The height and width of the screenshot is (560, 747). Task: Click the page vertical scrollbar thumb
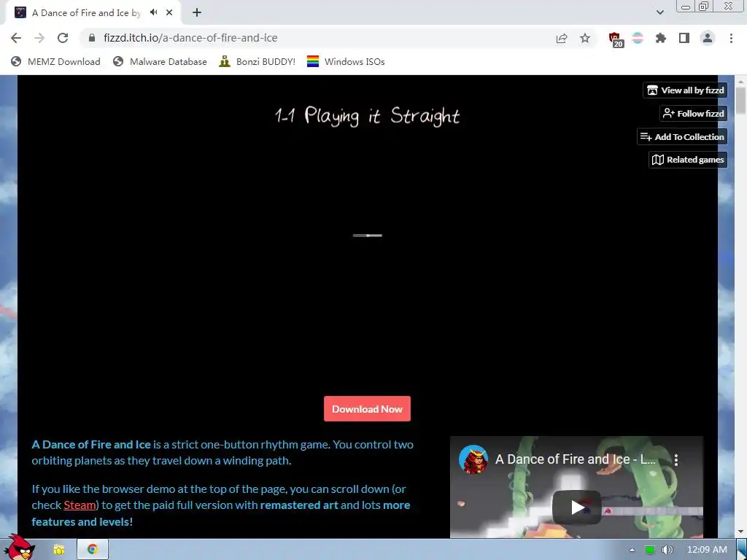740,101
